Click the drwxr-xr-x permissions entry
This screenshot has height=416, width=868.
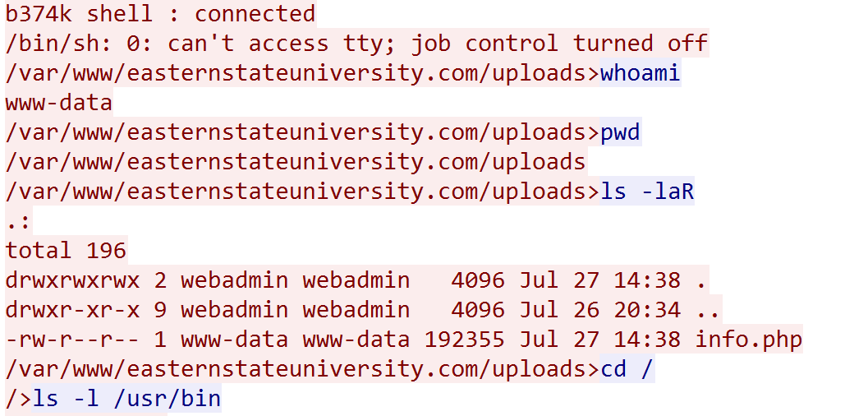click(x=72, y=310)
